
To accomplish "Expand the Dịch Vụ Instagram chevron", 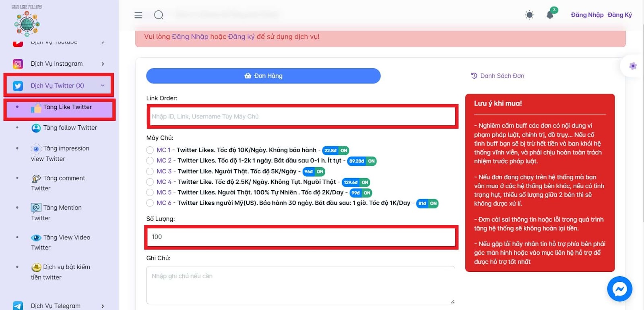I will (x=103, y=64).
